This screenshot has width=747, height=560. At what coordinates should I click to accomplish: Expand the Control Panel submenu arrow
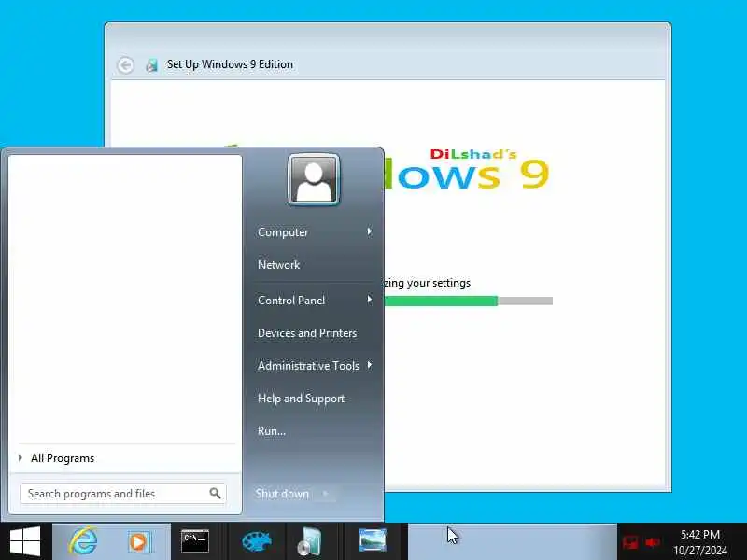click(370, 300)
